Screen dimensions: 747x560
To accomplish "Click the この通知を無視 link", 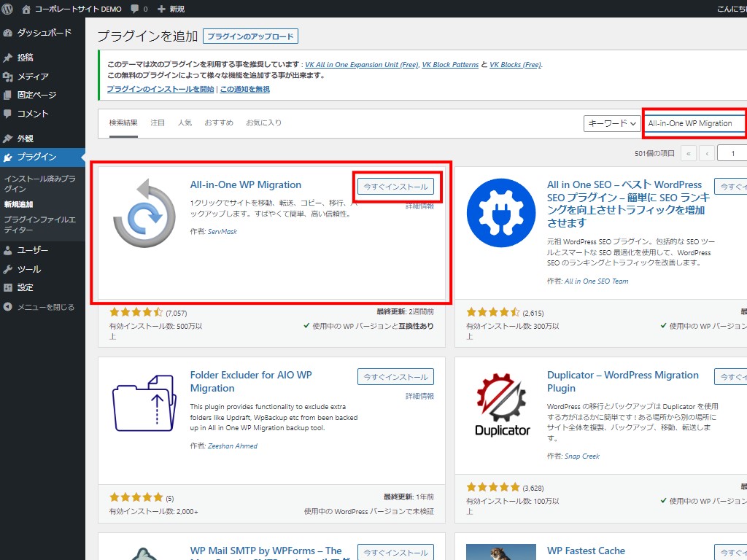I will [244, 89].
